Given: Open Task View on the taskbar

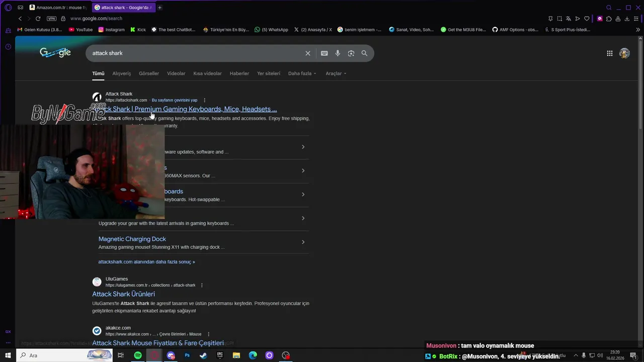Looking at the screenshot, I should (x=121, y=355).
